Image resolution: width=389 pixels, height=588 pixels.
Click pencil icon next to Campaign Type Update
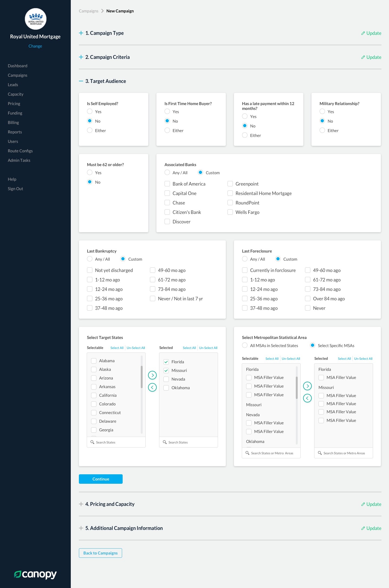363,33
